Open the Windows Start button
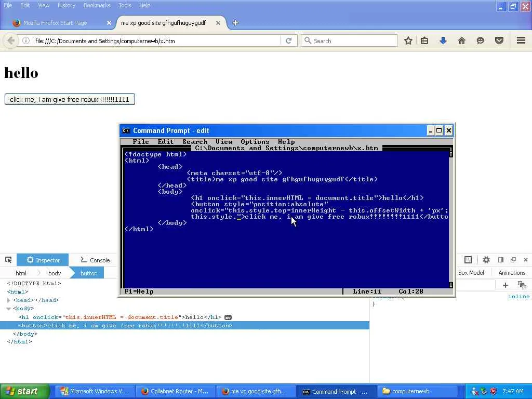 (x=25, y=392)
